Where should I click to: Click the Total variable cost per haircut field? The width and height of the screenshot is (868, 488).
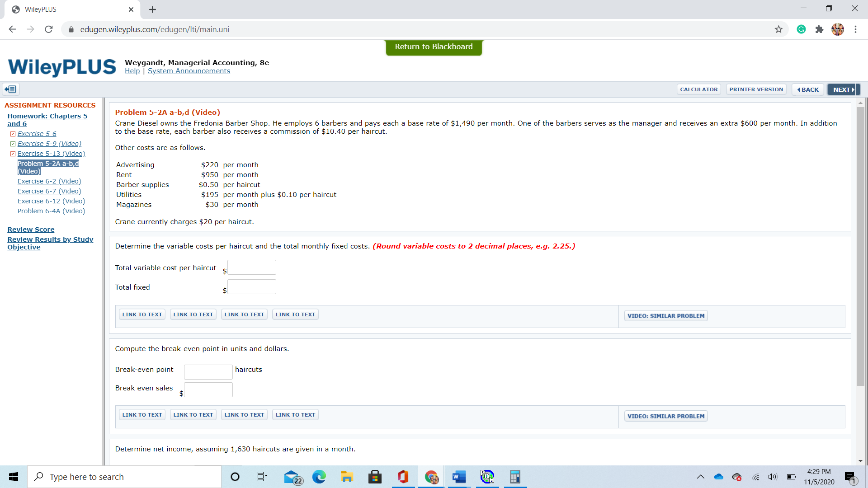[x=252, y=267]
